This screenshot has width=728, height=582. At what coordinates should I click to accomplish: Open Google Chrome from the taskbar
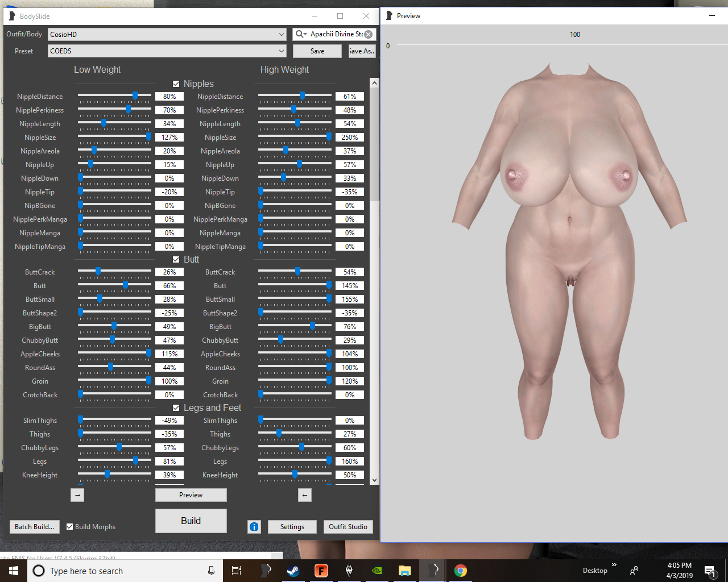[x=461, y=571]
